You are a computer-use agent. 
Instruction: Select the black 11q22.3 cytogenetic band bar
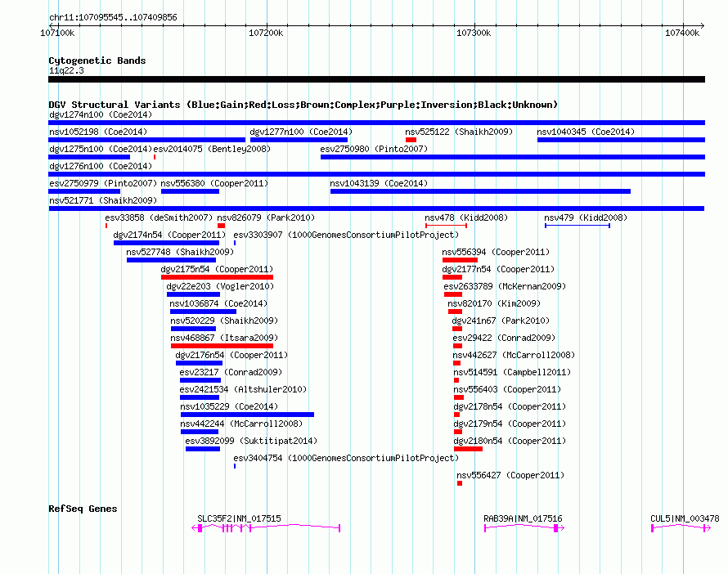click(376, 79)
